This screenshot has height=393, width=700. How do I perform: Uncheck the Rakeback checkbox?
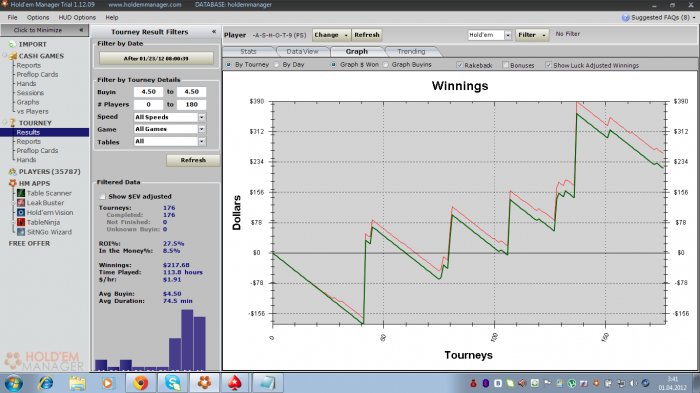[x=460, y=65]
